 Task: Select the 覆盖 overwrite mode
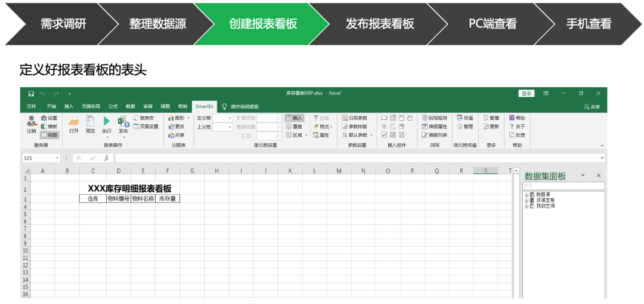pyautogui.click(x=294, y=126)
